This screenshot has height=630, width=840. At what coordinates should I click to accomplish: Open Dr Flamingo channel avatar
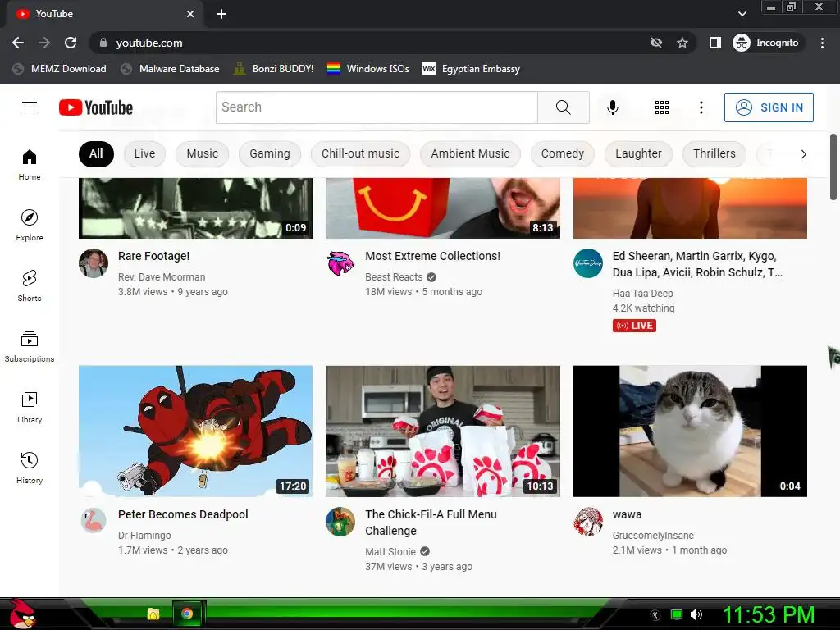[94, 521]
